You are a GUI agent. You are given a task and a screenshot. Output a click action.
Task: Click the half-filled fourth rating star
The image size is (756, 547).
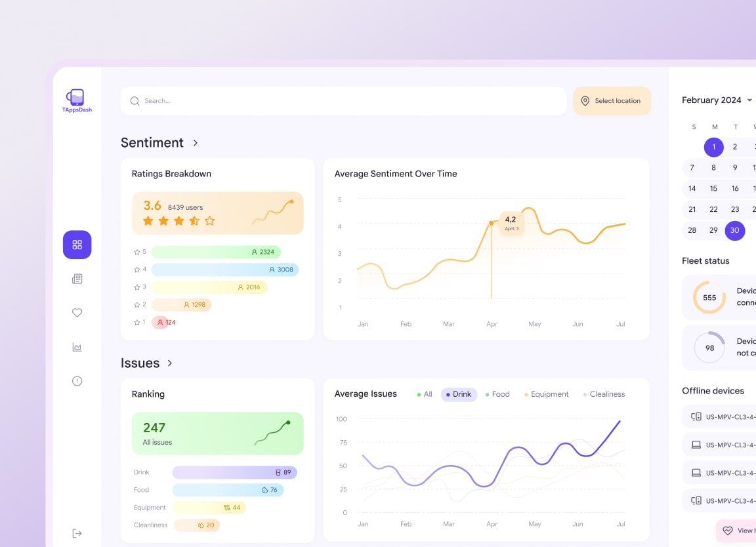pos(194,221)
